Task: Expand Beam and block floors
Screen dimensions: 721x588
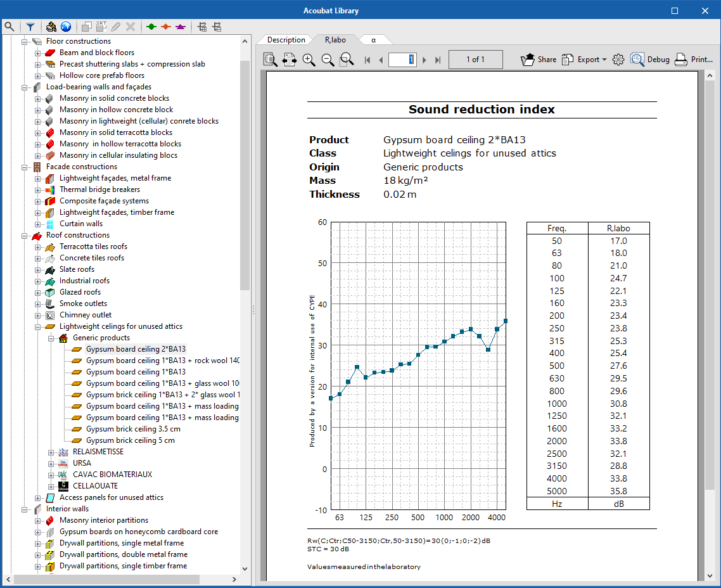Action: tap(38, 53)
